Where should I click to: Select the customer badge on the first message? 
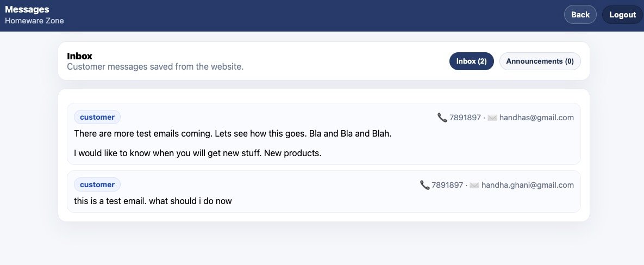pyautogui.click(x=97, y=117)
